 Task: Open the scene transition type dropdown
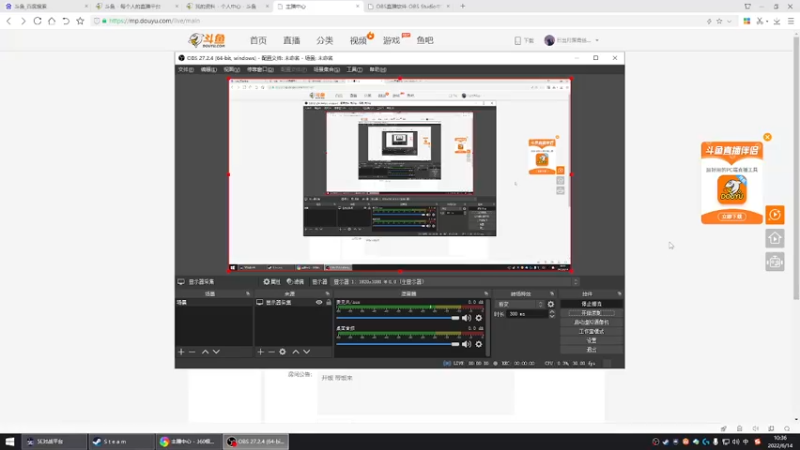pyautogui.click(x=520, y=304)
